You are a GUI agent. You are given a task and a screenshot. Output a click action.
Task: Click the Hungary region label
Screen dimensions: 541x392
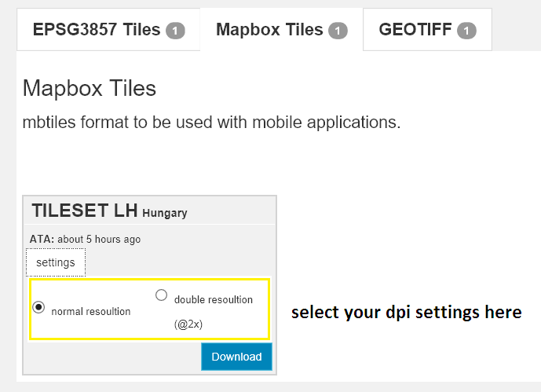point(165,213)
